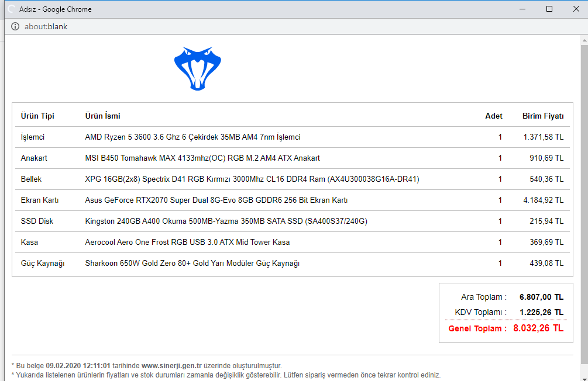
Task: Click the quantity 1 in Ekran Kartı row
Action: (x=500, y=200)
